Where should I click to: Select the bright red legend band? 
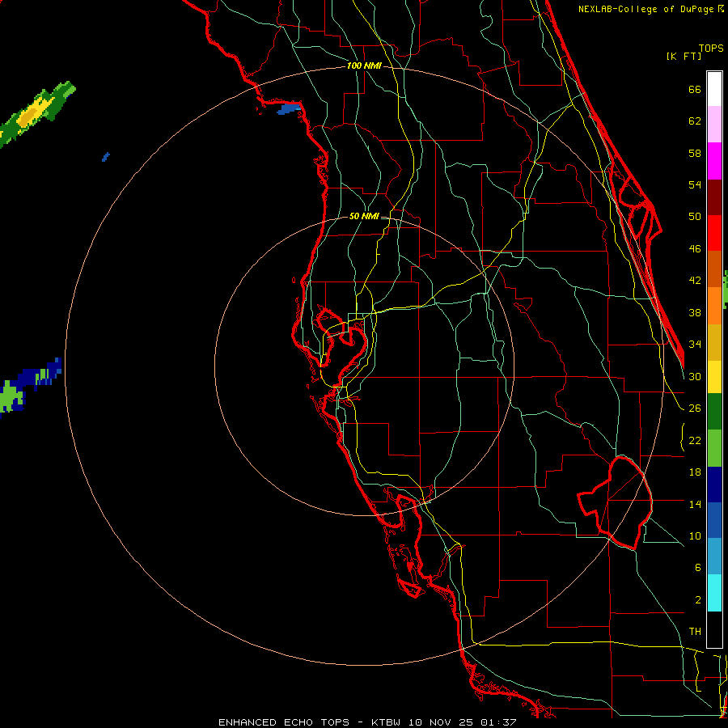[x=714, y=233]
